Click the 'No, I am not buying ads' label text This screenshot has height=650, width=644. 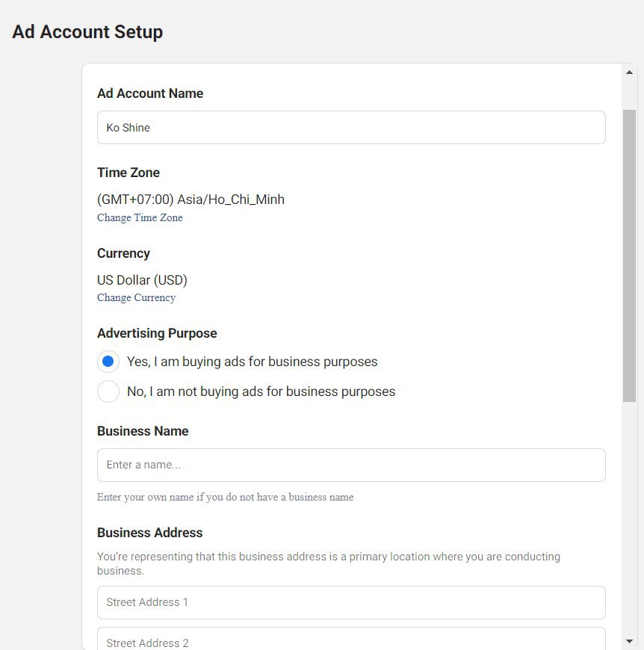pos(261,391)
